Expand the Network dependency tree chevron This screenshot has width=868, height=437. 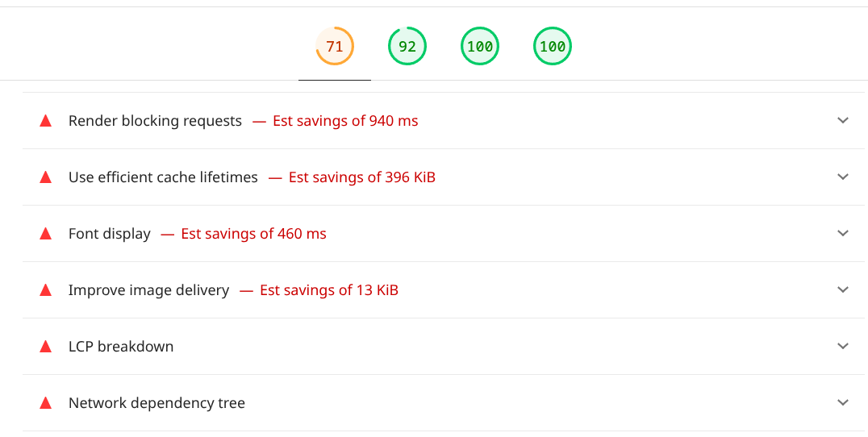843,402
